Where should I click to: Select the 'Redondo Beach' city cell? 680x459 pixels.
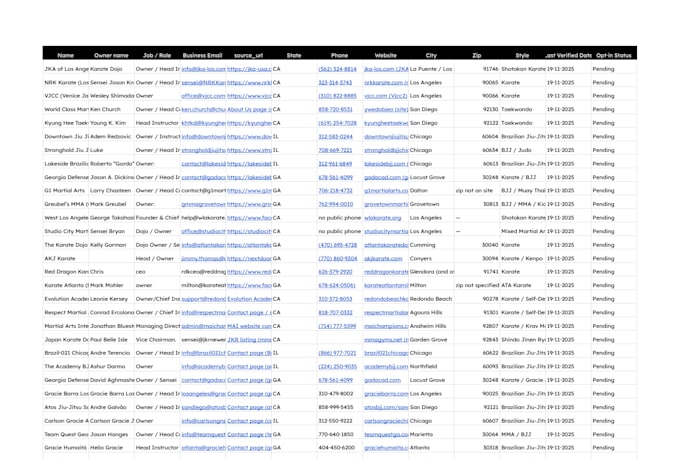click(432, 299)
